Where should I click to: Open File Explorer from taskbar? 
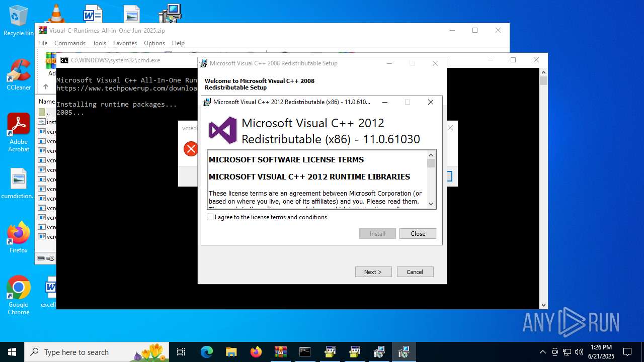point(231,352)
